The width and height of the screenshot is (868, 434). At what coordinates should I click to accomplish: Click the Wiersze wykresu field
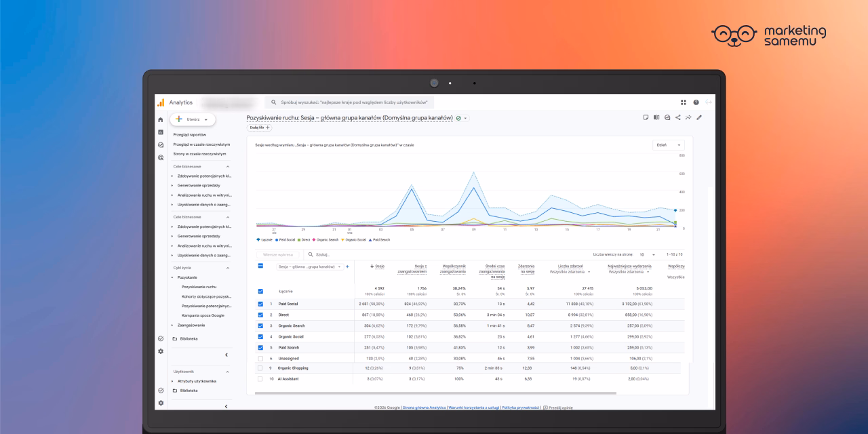point(277,254)
